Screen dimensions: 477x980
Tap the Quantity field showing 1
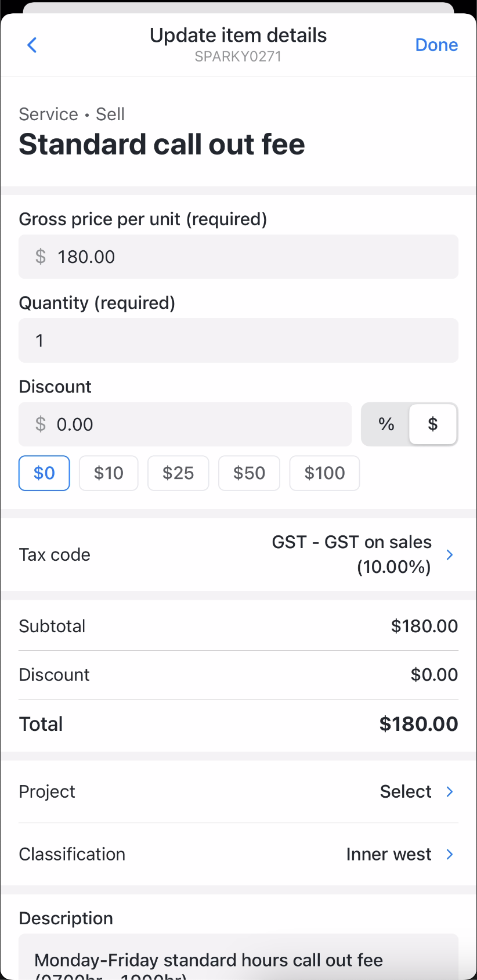tap(238, 340)
